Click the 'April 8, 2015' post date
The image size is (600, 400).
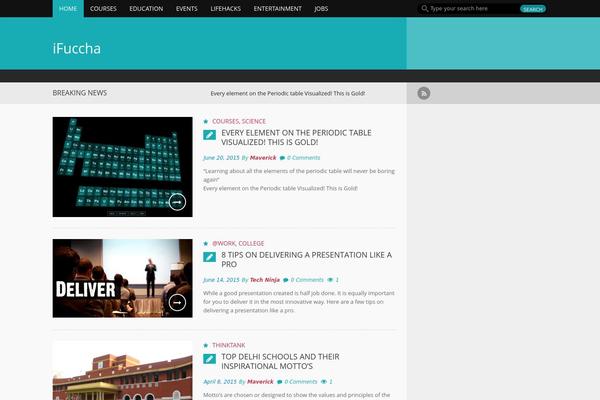coord(220,382)
